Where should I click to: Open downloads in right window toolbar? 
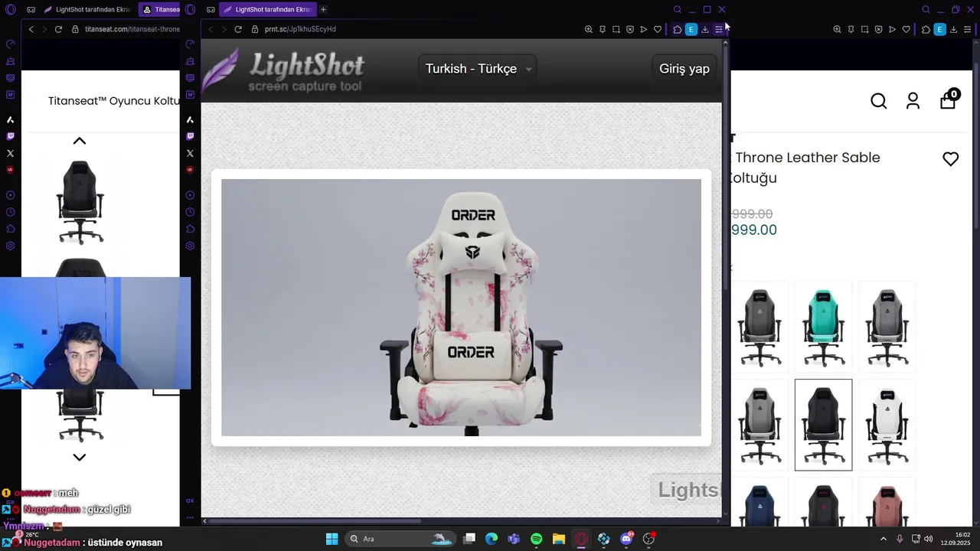coord(953,29)
